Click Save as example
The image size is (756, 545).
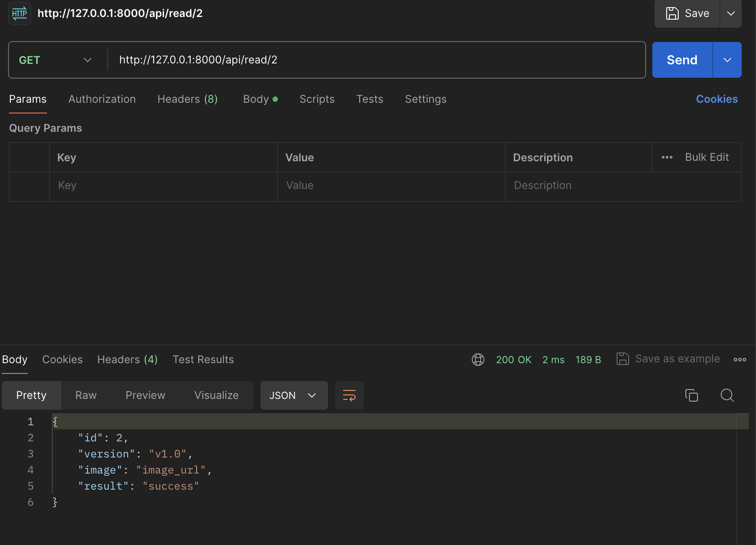coord(668,359)
